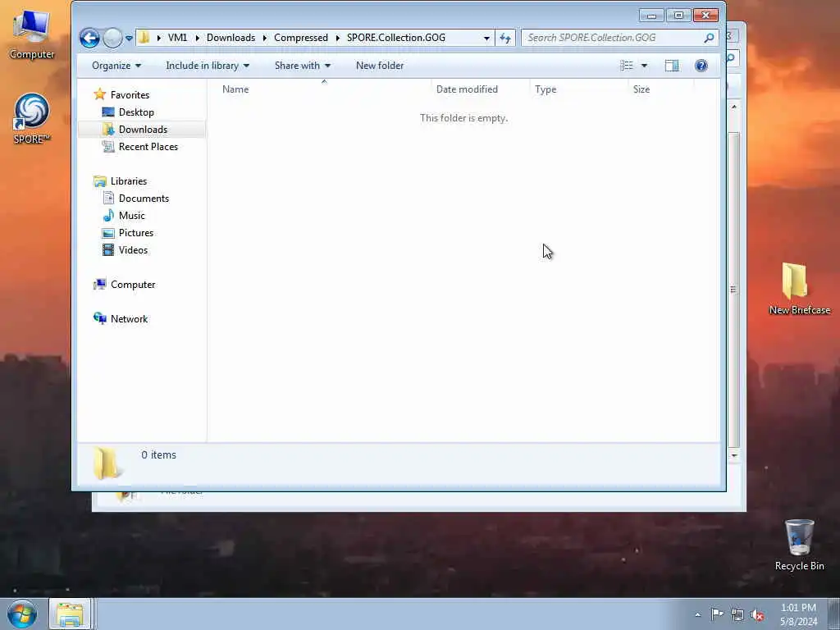Sort by the Date modified column
Image resolution: width=840 pixels, height=630 pixels.
click(x=480, y=89)
